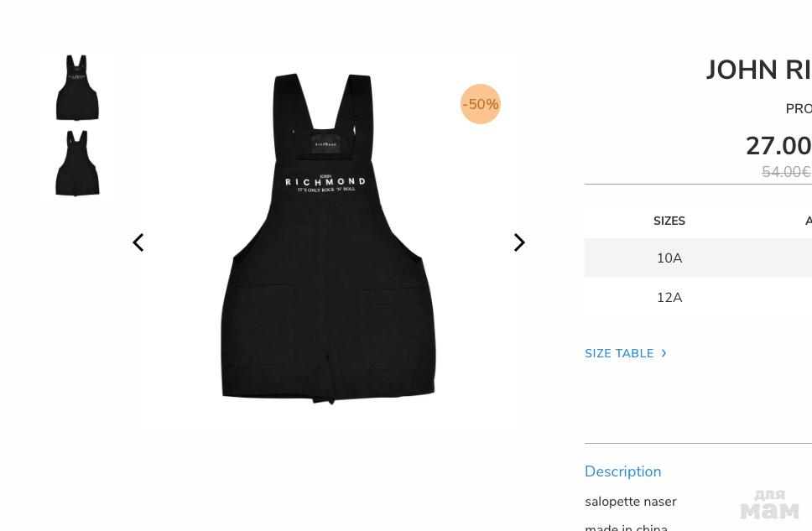This screenshot has height=531, width=812.
Task: Advance to the next product image
Action: [x=519, y=242]
